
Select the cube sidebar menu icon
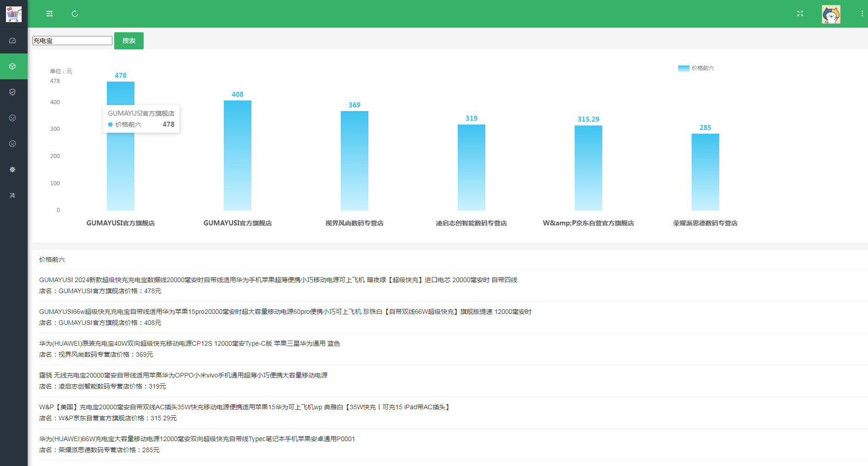click(x=12, y=66)
